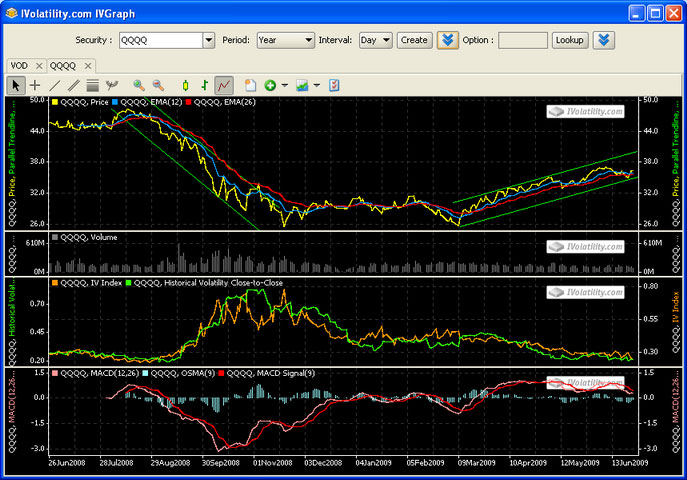Close the VOD tab
This screenshot has height=480, width=687.
tap(39, 66)
